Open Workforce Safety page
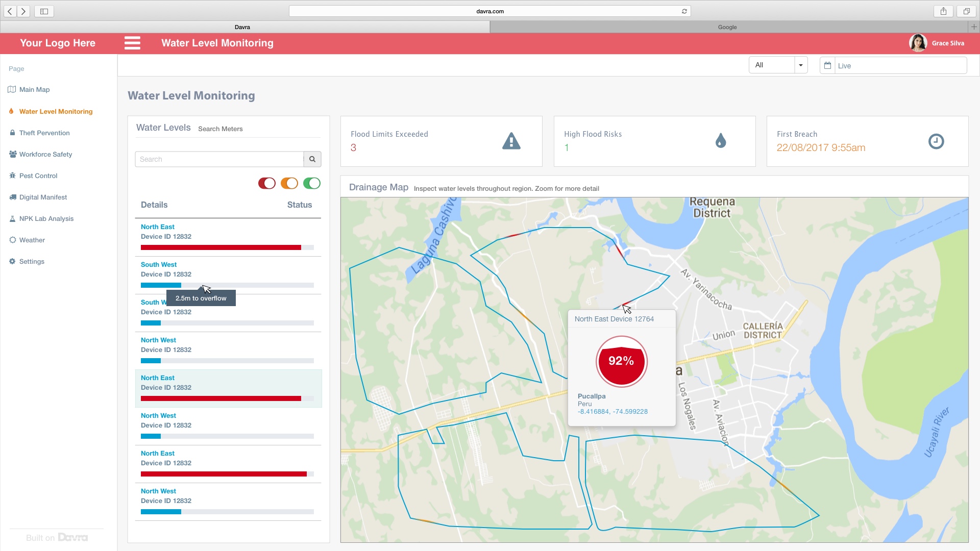 coord(45,154)
